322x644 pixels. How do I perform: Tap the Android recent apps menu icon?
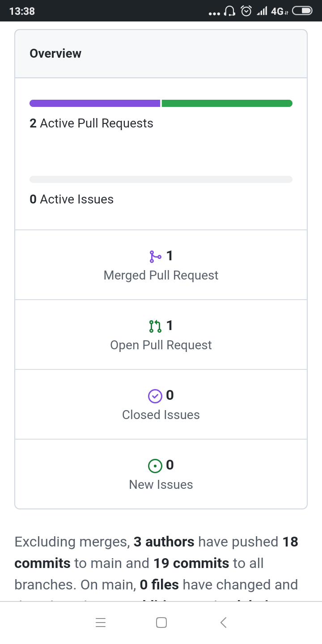tap(101, 623)
